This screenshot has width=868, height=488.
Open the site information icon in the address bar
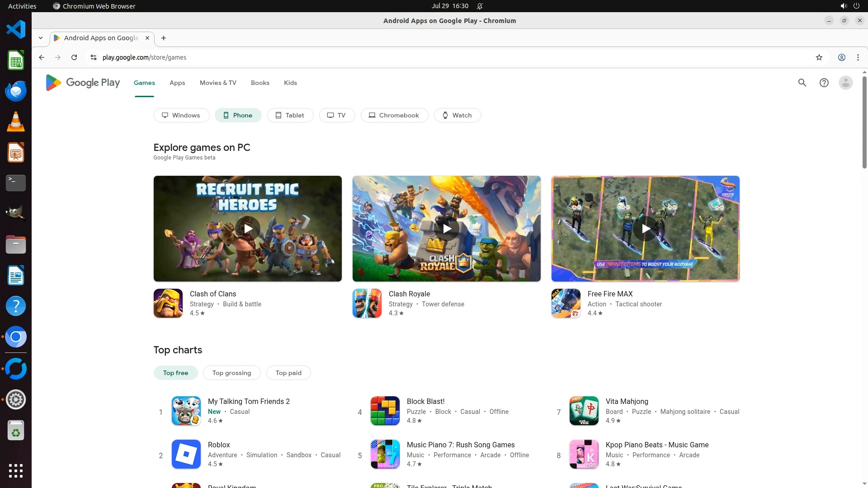point(94,57)
